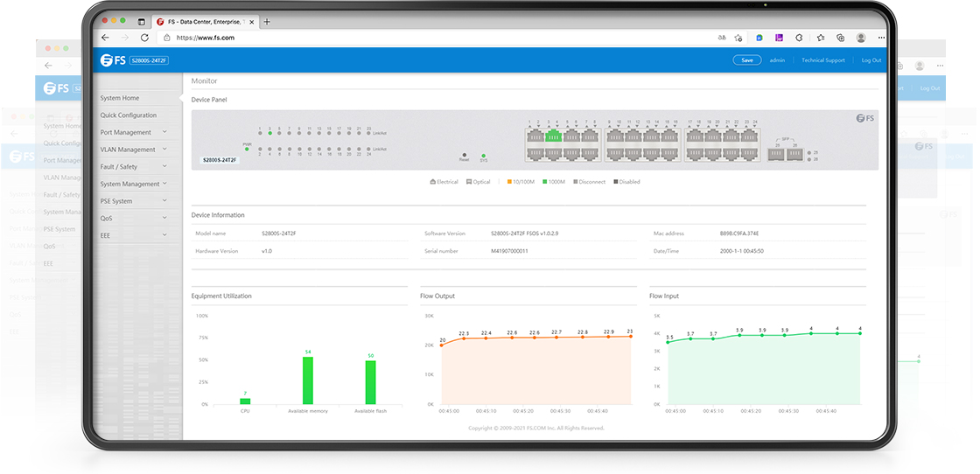980x474 pixels.
Task: Click the green PWR LED indicator
Action: pyautogui.click(x=246, y=149)
